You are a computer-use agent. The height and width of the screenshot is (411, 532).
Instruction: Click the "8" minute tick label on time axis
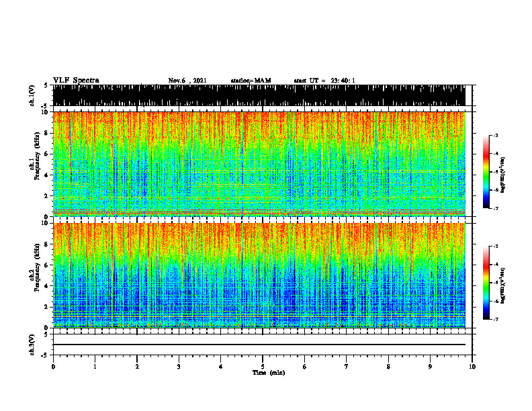click(388, 367)
